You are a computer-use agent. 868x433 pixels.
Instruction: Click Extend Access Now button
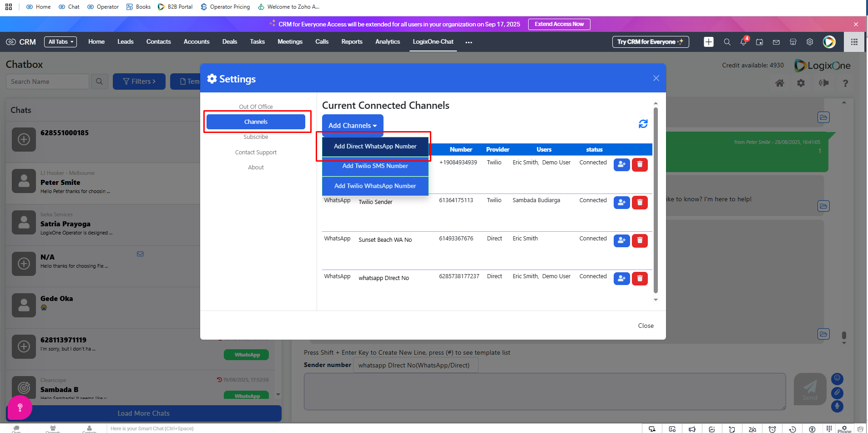point(559,24)
